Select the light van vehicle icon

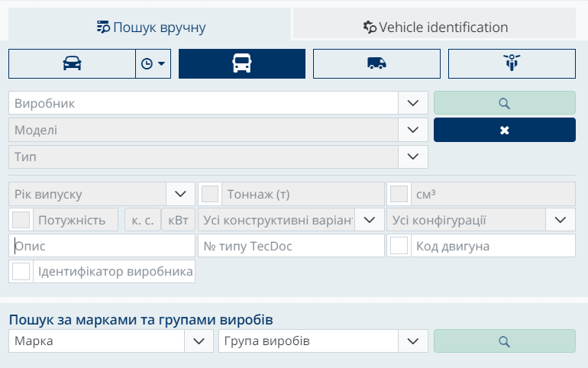(x=376, y=64)
